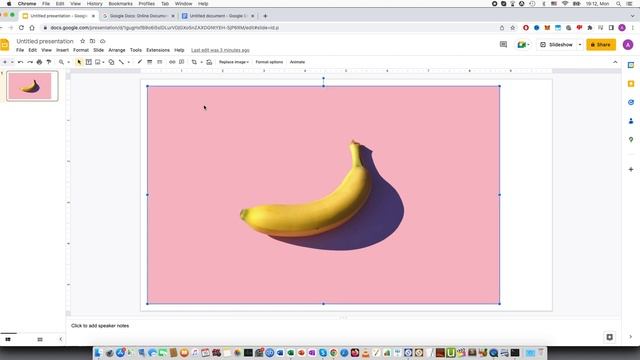Open the Maps side panel icon
This screenshot has height=360, width=640.
631,140
